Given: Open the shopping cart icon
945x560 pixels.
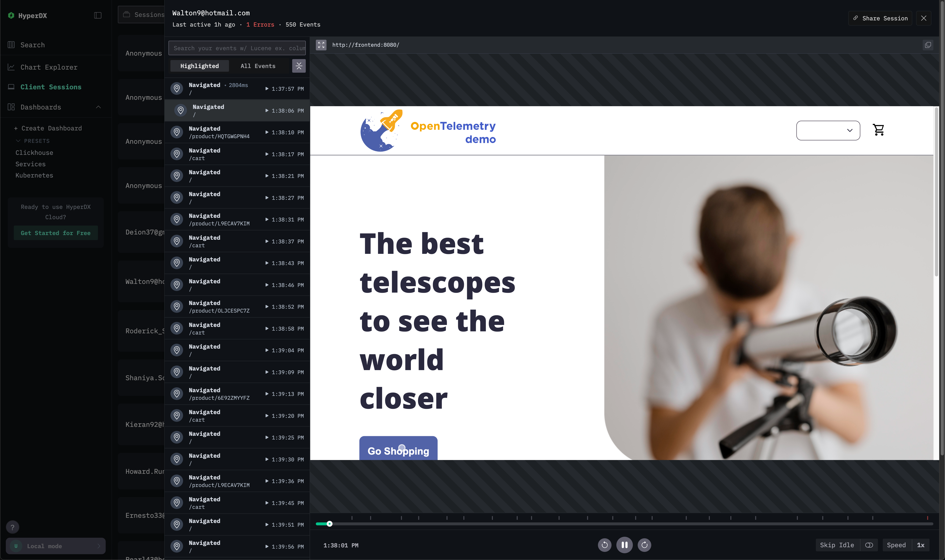Looking at the screenshot, I should [x=878, y=130].
